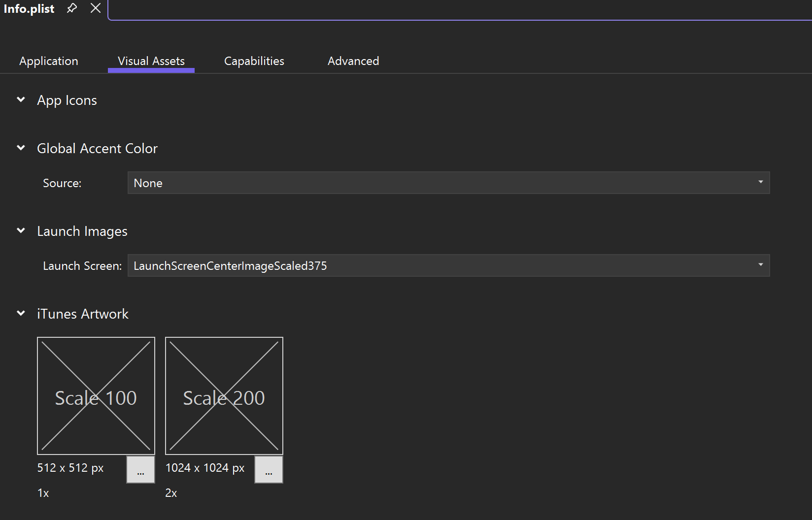Click the App Icons collapse chevron
Viewport: 812px width, 520px height.
pyautogui.click(x=21, y=99)
